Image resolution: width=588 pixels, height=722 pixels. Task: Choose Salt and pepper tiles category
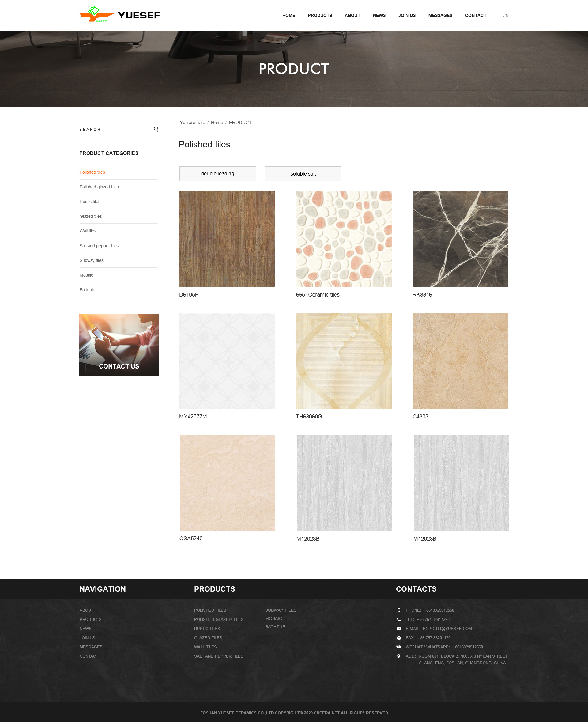(x=99, y=246)
